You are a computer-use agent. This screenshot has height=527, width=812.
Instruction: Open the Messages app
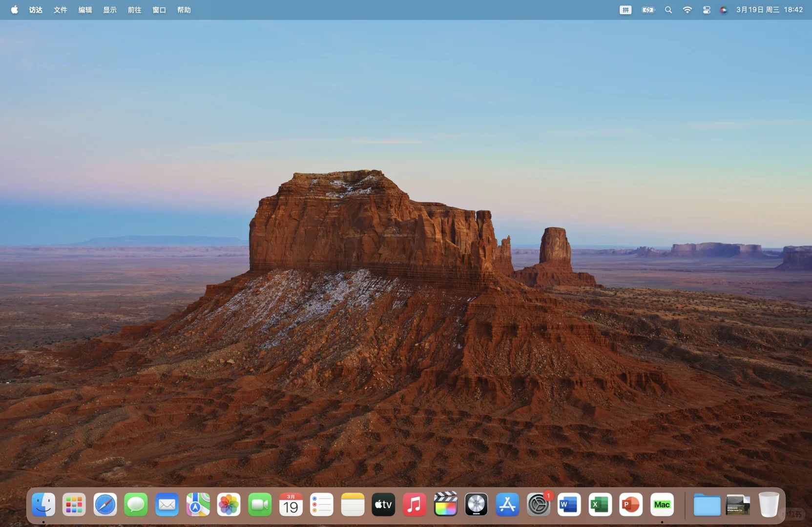136,505
